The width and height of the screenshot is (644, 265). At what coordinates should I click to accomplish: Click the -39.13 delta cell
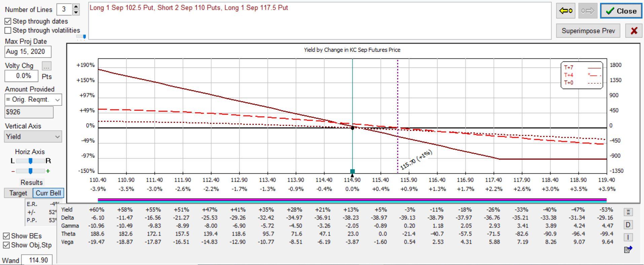[x=407, y=218]
